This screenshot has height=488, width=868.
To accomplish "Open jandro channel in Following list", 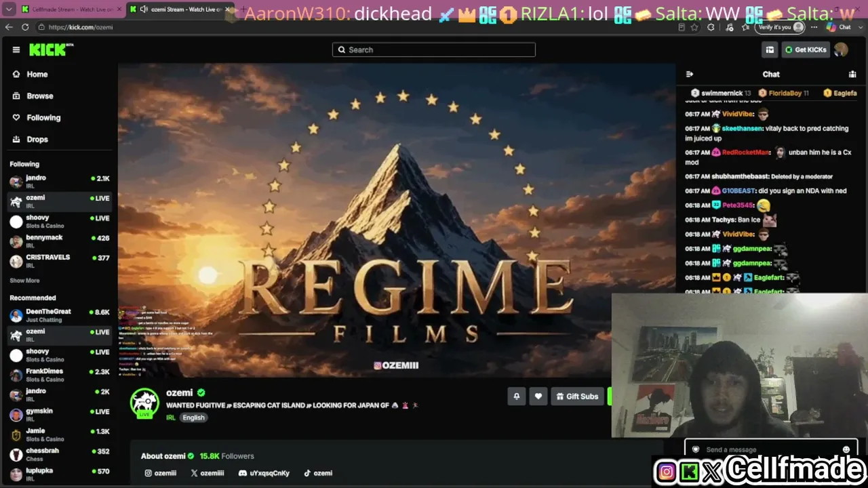I will [x=60, y=182].
